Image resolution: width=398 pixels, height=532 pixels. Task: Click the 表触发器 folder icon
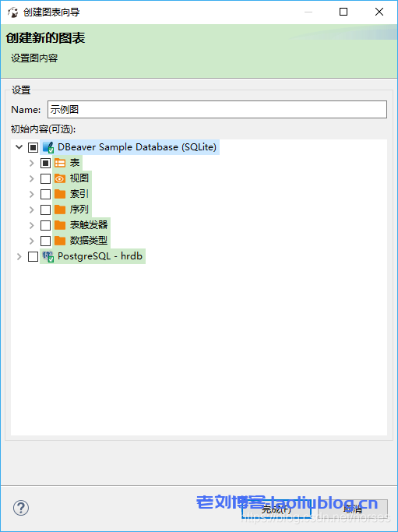click(x=60, y=225)
